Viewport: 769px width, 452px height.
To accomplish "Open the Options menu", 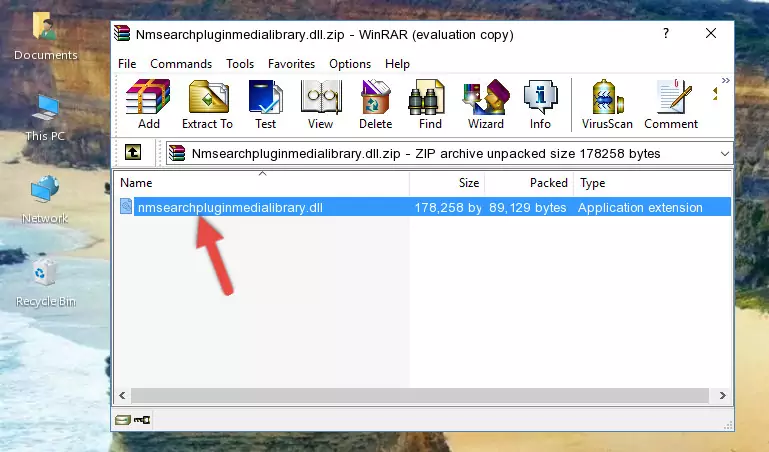I will click(x=350, y=64).
